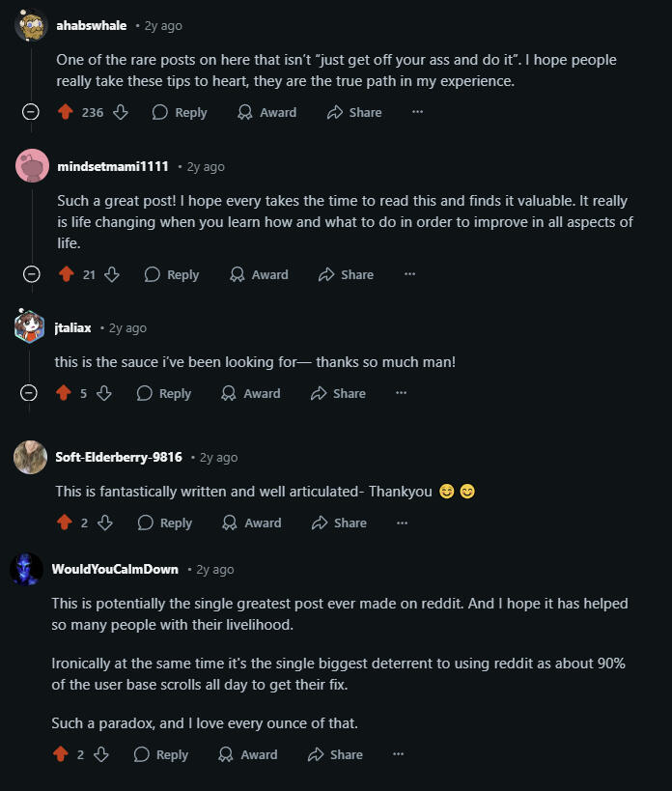Reply to WouldYouCalmDown's comment
672x791 pixels.
[161, 754]
